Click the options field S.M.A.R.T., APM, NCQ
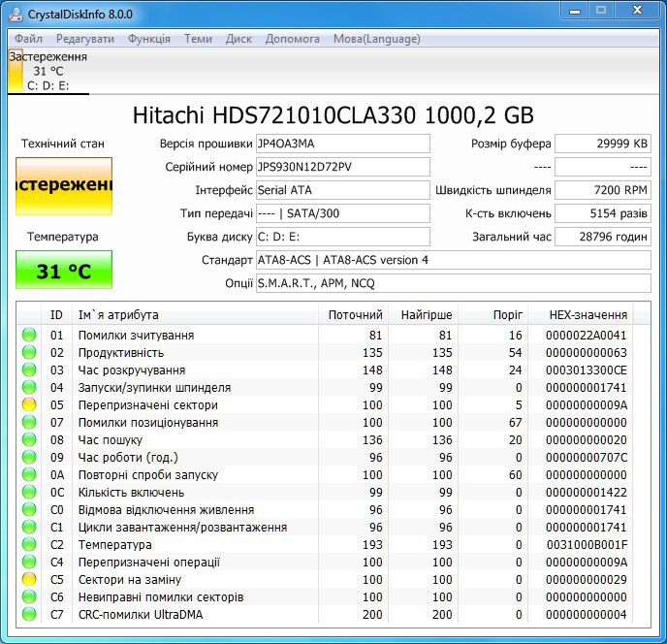The height and width of the screenshot is (644, 667). [454, 283]
